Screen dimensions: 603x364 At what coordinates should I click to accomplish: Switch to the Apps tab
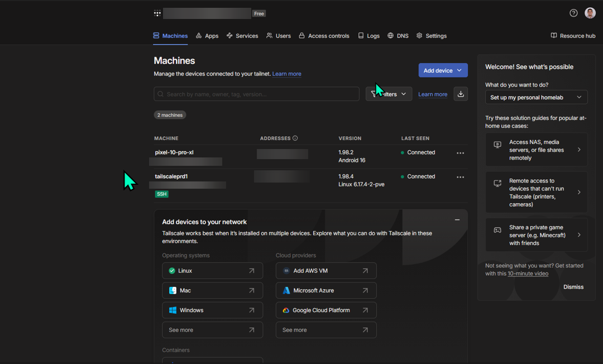tap(207, 36)
